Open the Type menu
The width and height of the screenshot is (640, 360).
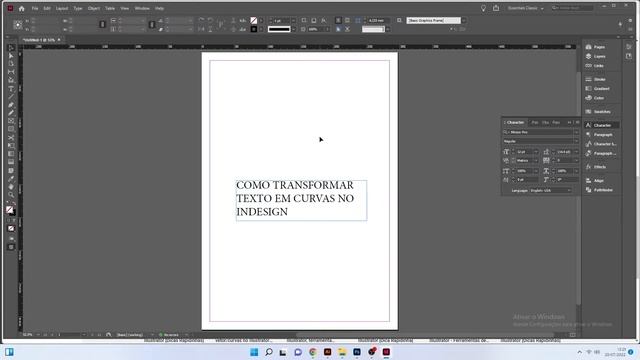(x=78, y=8)
